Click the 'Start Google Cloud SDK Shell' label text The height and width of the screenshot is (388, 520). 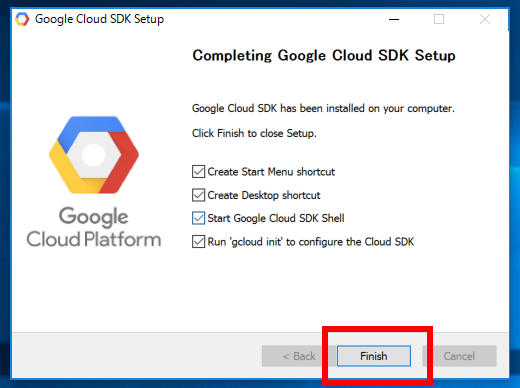276,218
